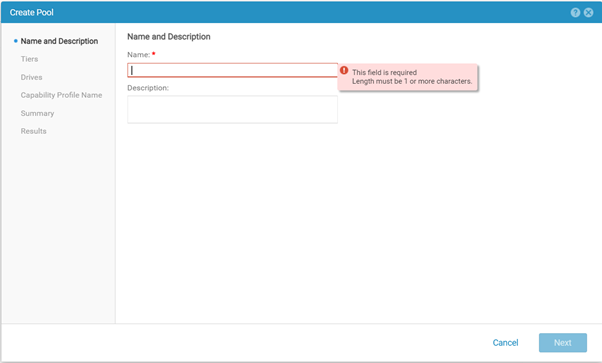The height and width of the screenshot is (363, 602).
Task: Select the Name and Description step
Action: pos(59,41)
